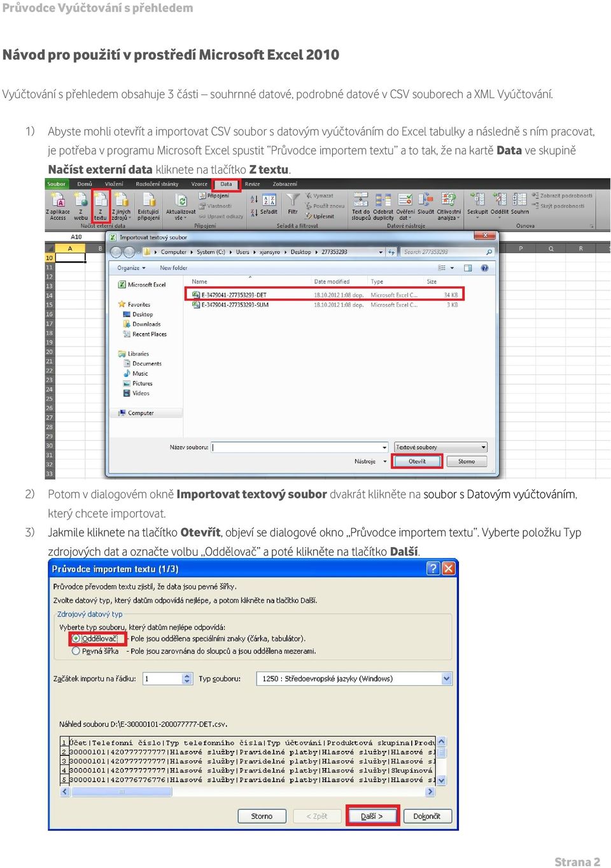
Task: Open the Data ribbon tab
Action: coord(226,184)
